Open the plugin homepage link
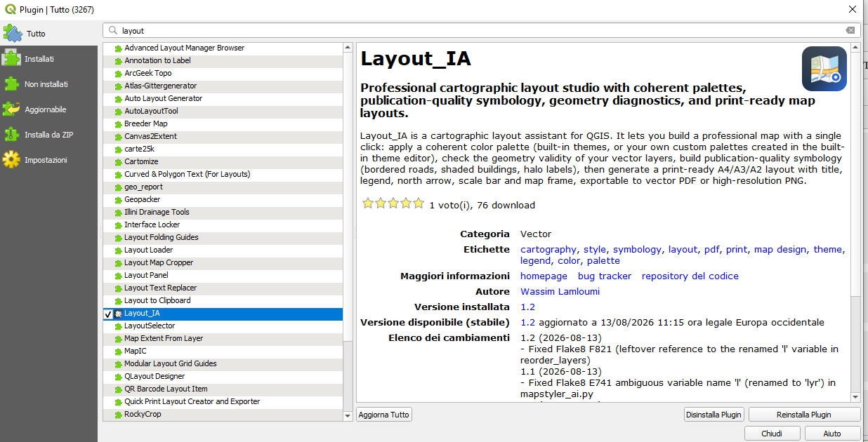Viewport: 868px width, 442px height. pyautogui.click(x=544, y=276)
